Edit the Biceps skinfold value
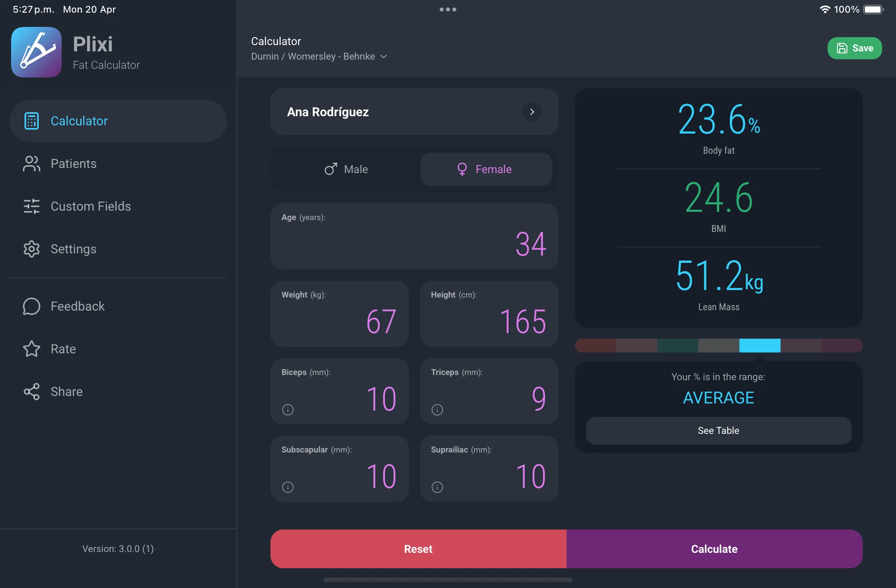 pos(339,391)
